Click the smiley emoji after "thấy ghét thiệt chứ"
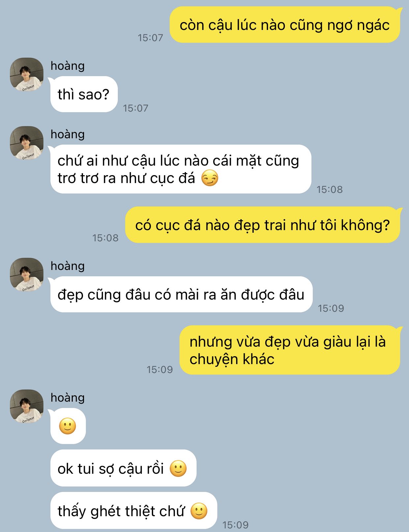The image size is (409, 532). pos(199,511)
